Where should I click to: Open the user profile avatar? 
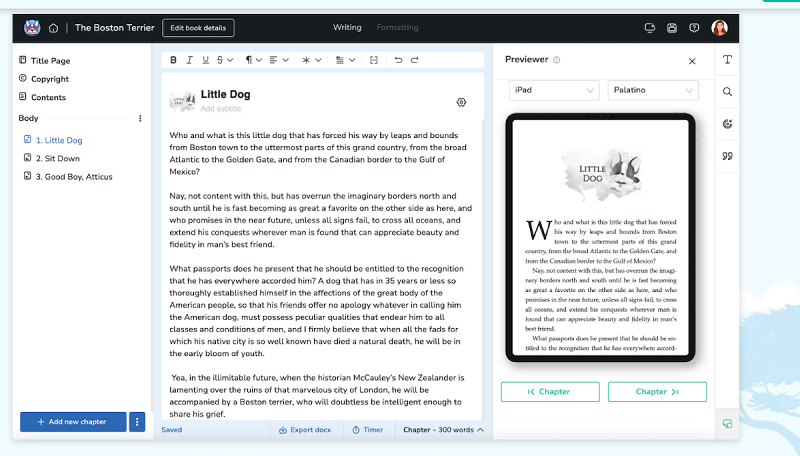point(719,28)
